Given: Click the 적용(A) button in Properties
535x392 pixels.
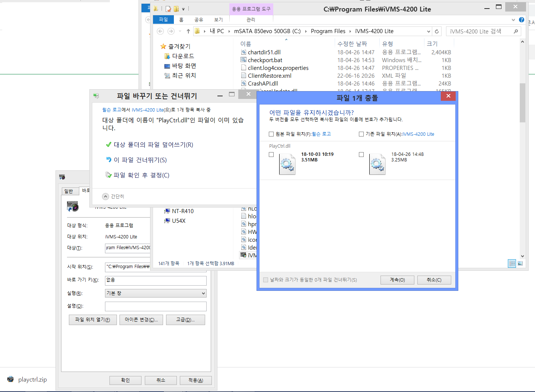Looking at the screenshot, I should click(196, 380).
